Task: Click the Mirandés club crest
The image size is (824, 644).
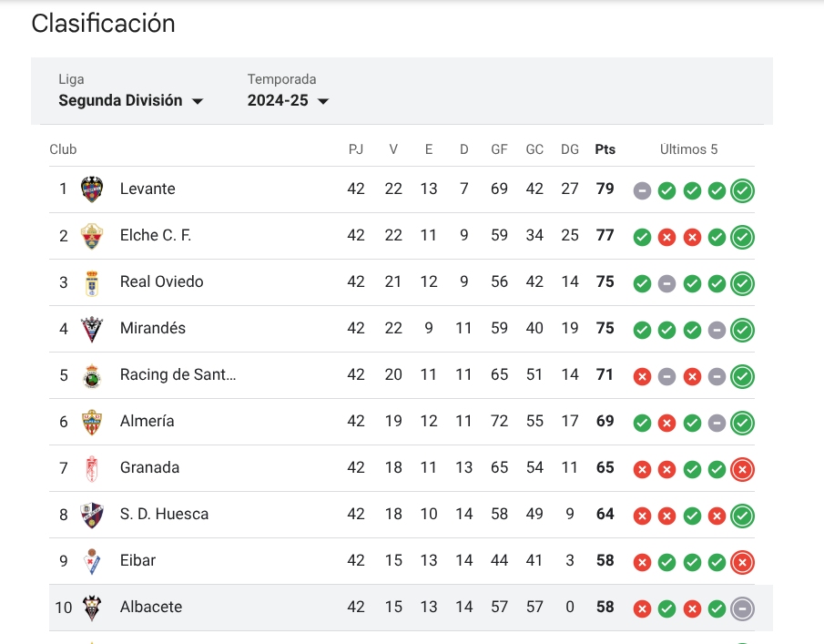Action: 92,329
